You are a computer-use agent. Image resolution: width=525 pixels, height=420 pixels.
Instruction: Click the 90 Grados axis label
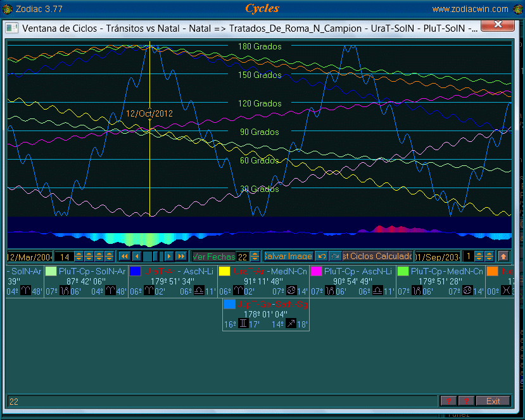(x=260, y=132)
